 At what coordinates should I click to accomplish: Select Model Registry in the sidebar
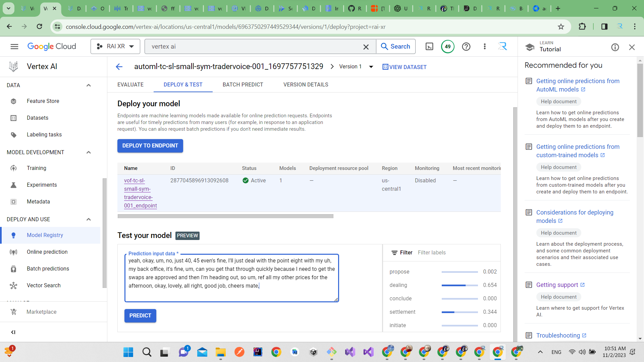pos(45,235)
